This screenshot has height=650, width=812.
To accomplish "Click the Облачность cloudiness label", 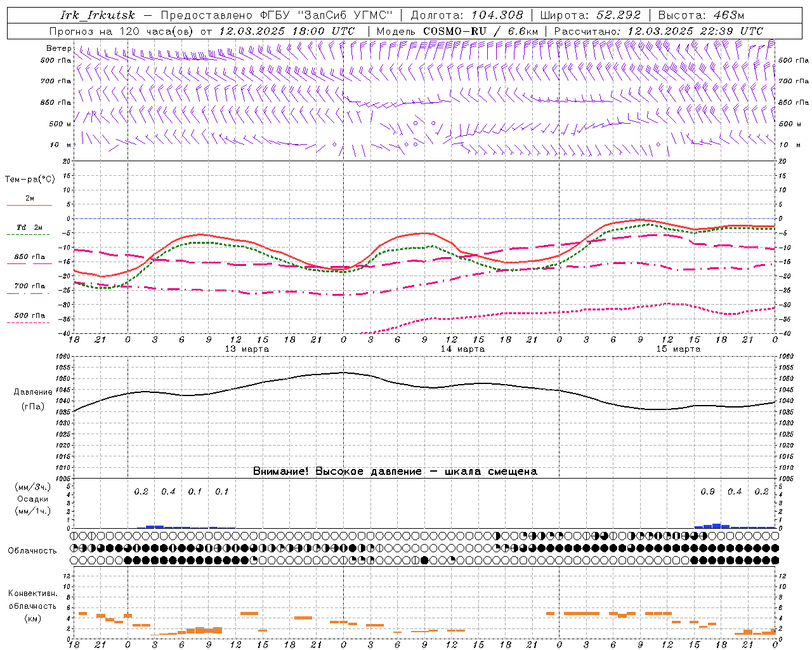I will [32, 550].
